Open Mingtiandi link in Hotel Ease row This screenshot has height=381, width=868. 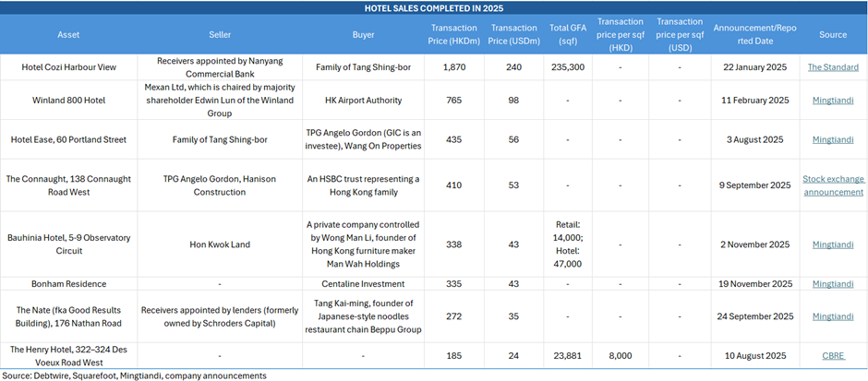(833, 139)
